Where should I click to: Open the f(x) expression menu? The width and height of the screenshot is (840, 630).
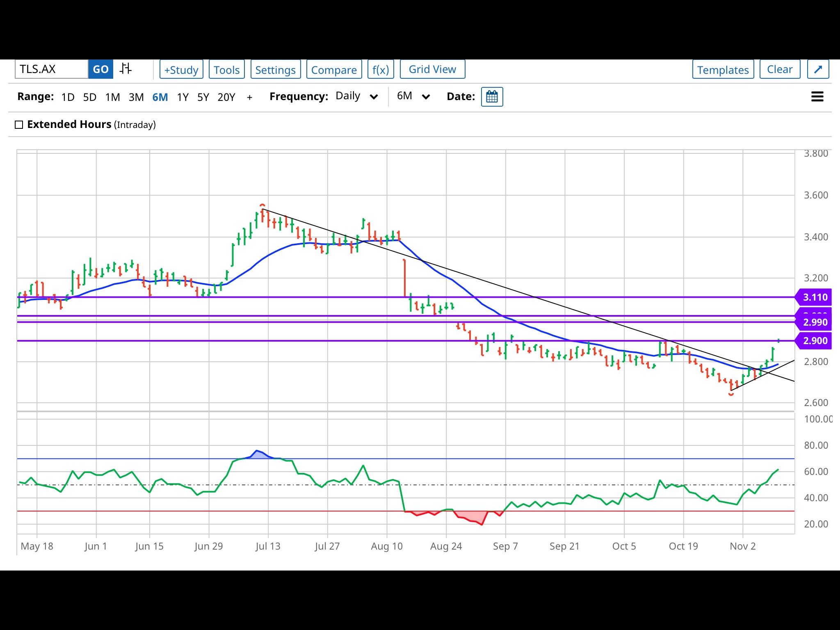click(x=381, y=69)
